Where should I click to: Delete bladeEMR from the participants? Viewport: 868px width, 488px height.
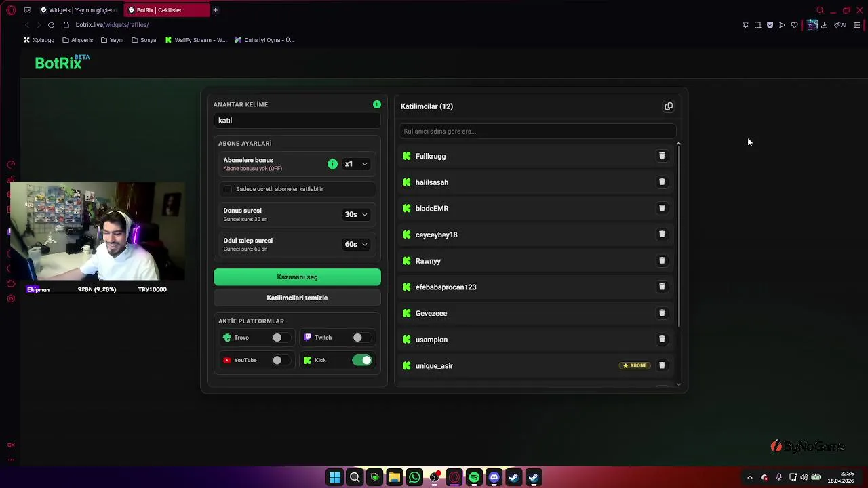(x=662, y=208)
